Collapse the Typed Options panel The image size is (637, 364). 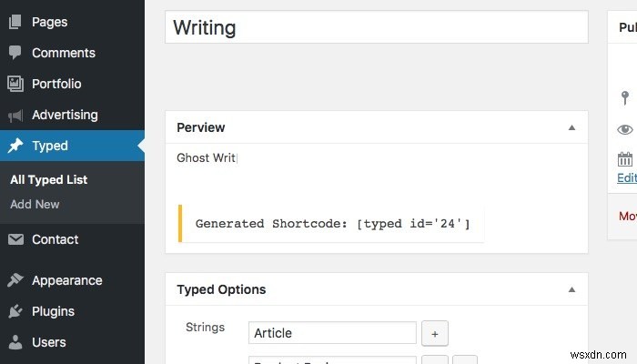[x=571, y=290]
